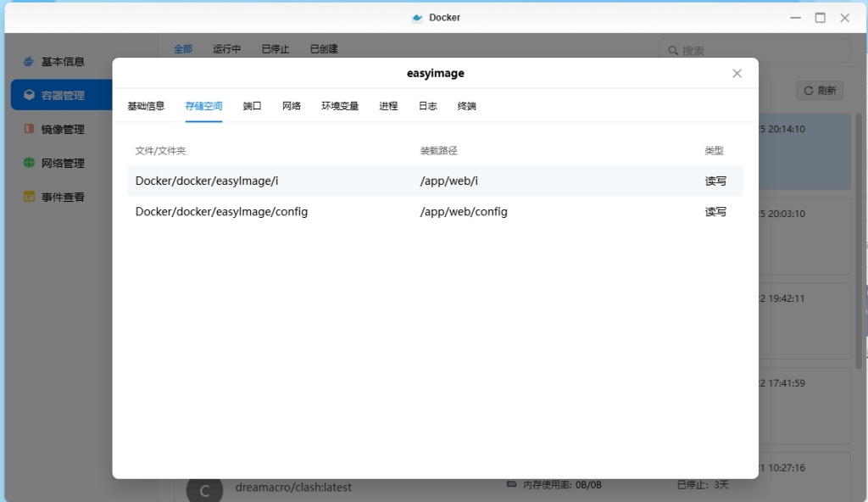Screen dimensions: 868x502
Task: Select the container card dated 20:03:10
Action: (804, 236)
